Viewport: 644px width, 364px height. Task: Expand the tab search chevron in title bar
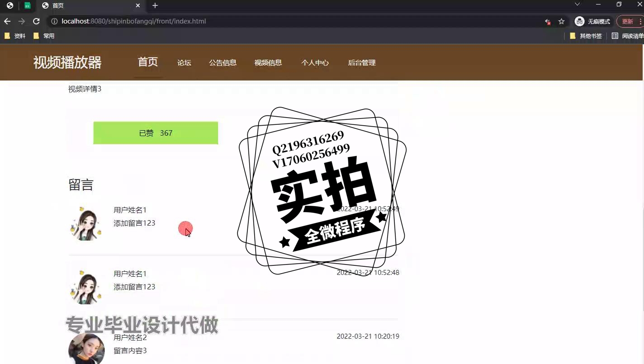coord(577,4)
